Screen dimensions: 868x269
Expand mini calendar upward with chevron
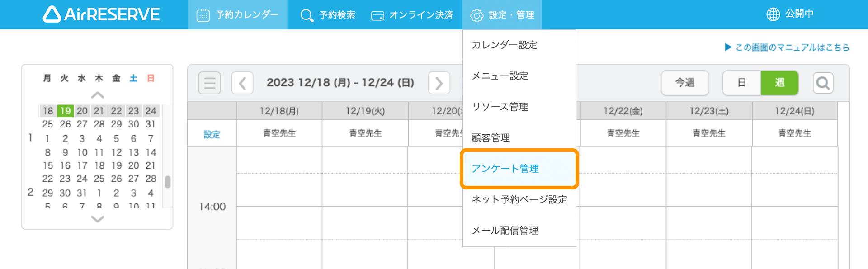(98, 95)
